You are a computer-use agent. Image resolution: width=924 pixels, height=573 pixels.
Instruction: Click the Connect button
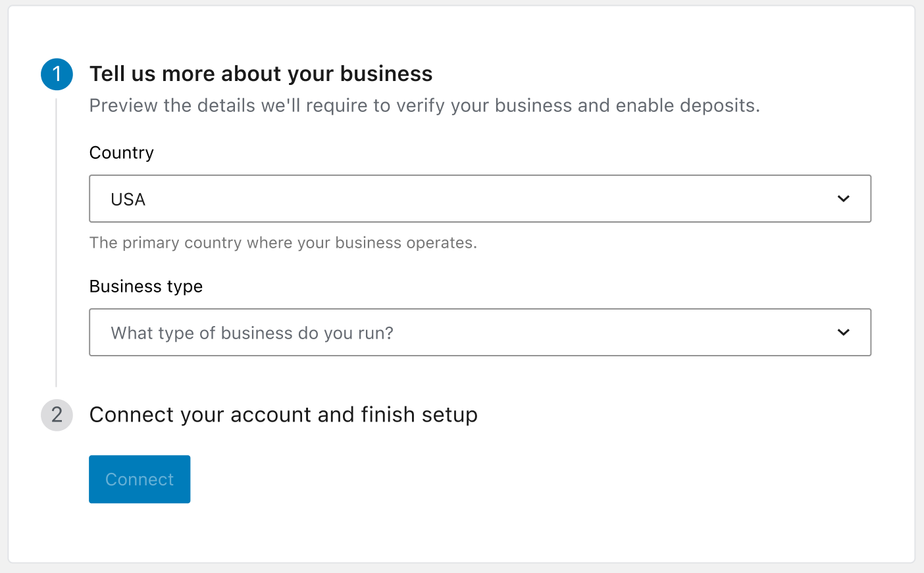pyautogui.click(x=139, y=479)
